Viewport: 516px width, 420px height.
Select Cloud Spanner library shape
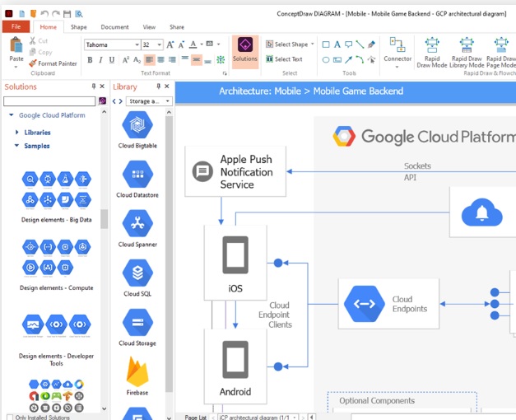pyautogui.click(x=137, y=229)
